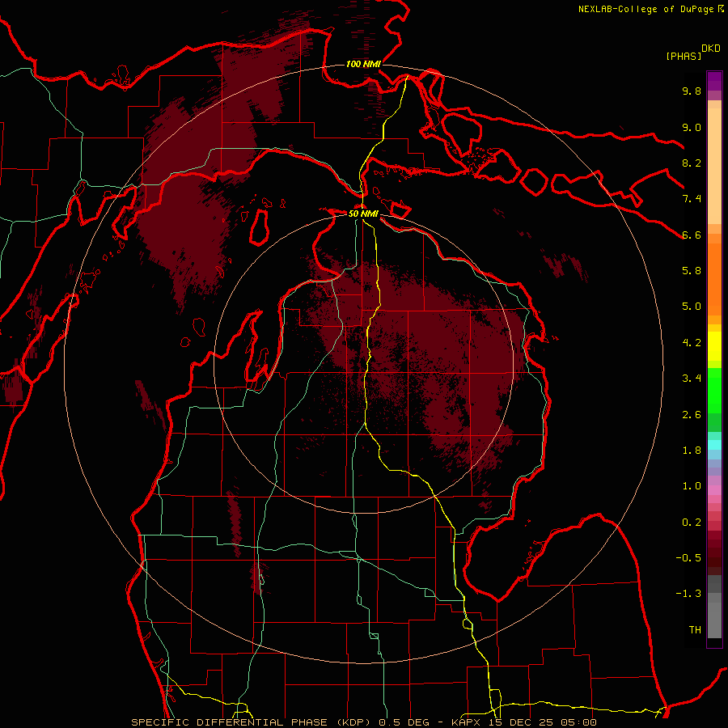Click the 9.0 scale value
Viewport: 728px width, 728px height.
pos(692,127)
